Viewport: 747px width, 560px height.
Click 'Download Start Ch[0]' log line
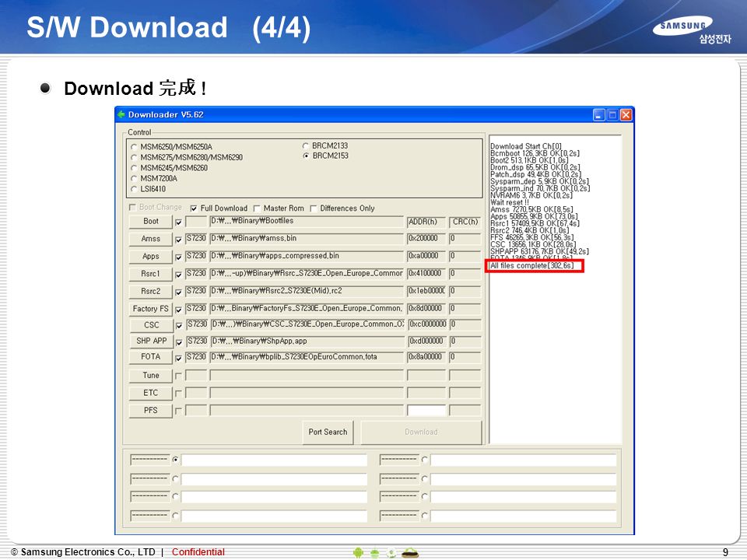coord(526,146)
